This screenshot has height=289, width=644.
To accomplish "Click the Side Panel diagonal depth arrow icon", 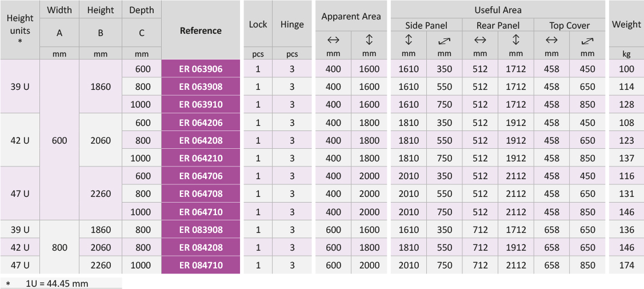I will (444, 41).
